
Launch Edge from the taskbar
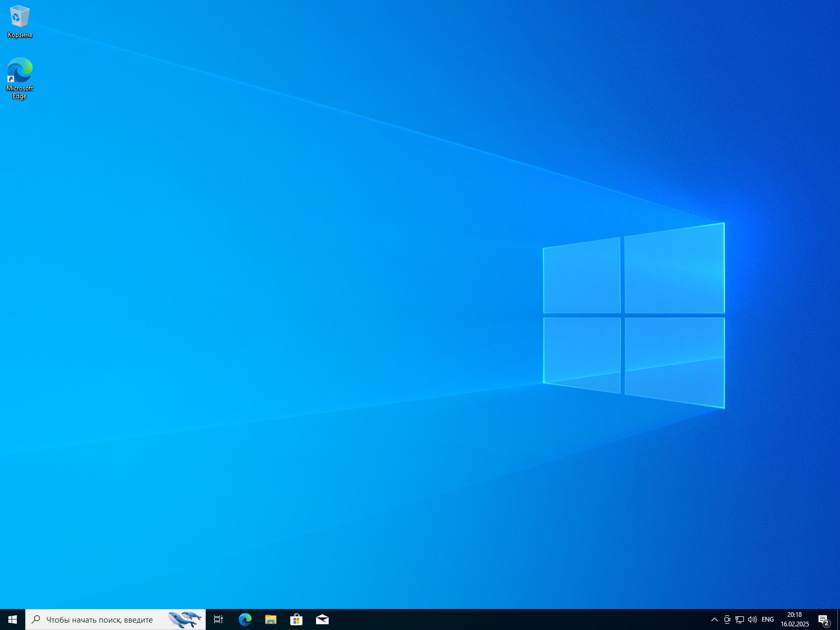click(244, 619)
